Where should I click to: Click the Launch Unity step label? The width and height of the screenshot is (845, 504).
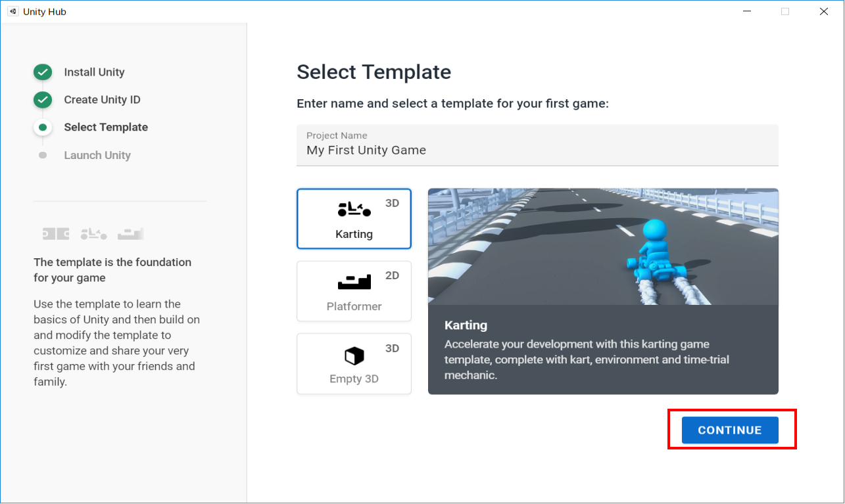pyautogui.click(x=97, y=155)
